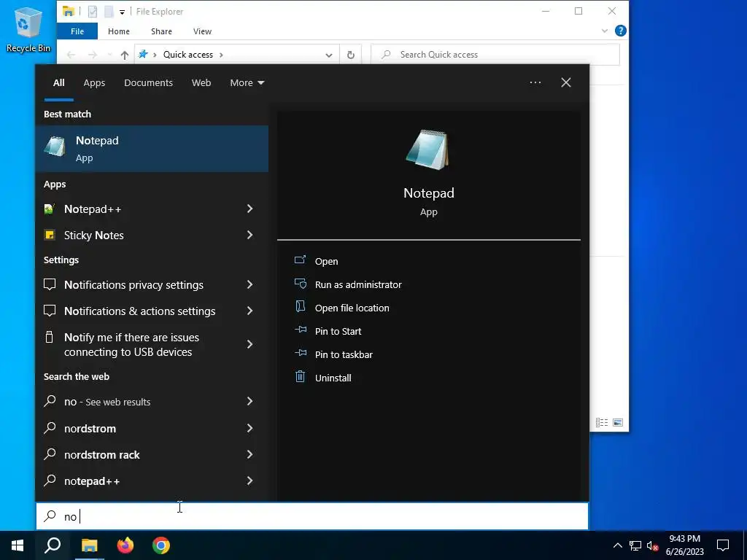Select notepad++ web suggestion
This screenshot has width=747, height=560.
pyautogui.click(x=142, y=481)
